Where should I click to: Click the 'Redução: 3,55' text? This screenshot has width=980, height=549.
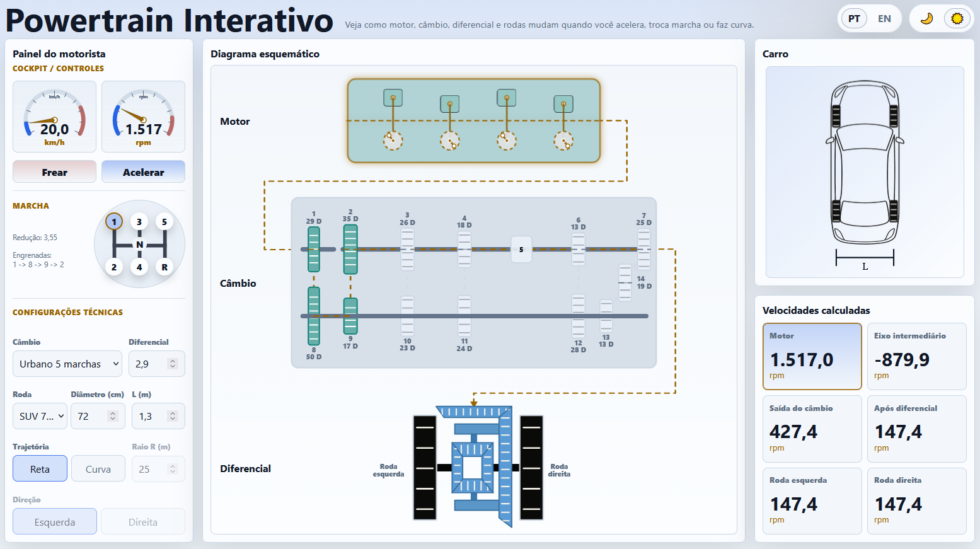(x=35, y=238)
